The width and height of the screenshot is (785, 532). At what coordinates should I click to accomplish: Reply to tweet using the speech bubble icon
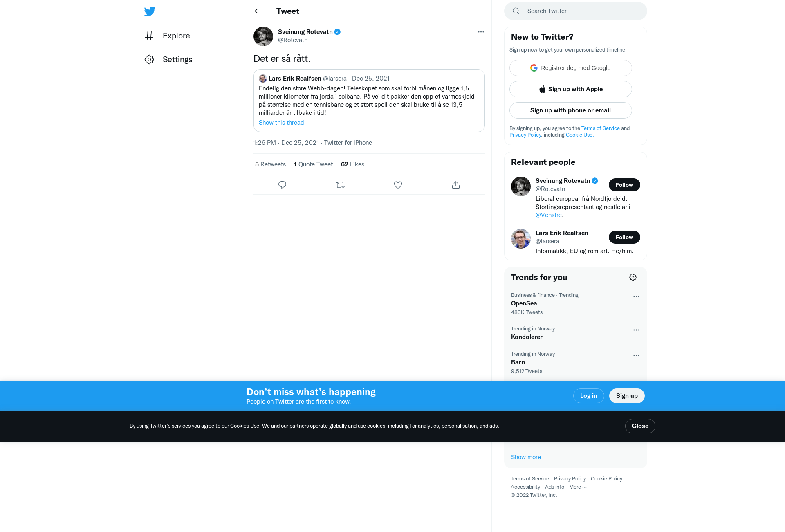point(282,185)
